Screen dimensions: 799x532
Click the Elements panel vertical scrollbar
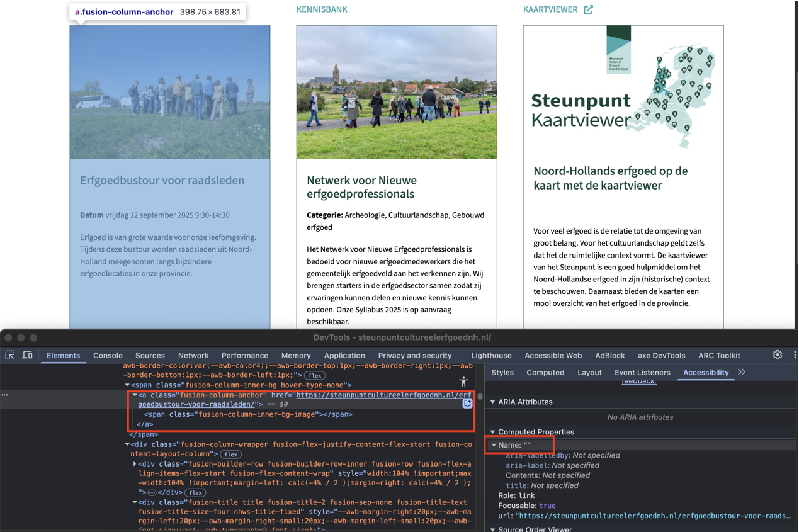[480, 398]
